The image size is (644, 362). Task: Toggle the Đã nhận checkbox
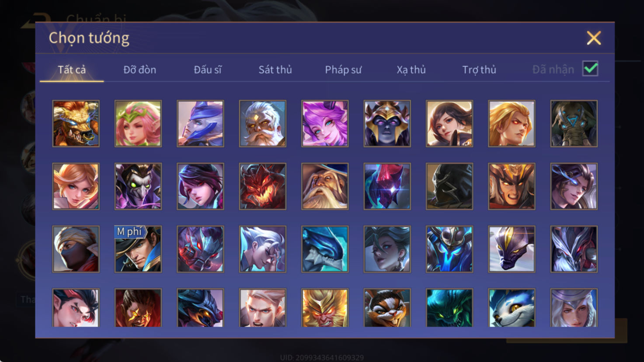point(590,69)
